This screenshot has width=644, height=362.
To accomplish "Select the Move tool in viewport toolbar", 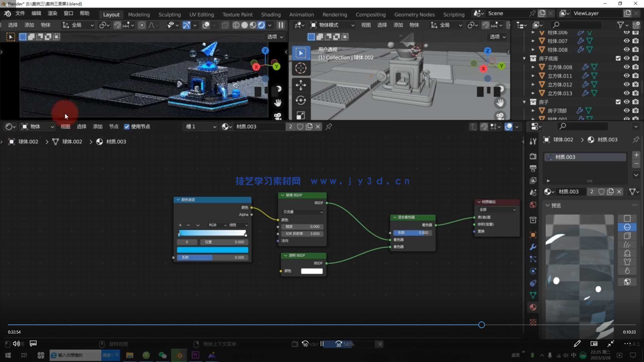I will [x=301, y=85].
